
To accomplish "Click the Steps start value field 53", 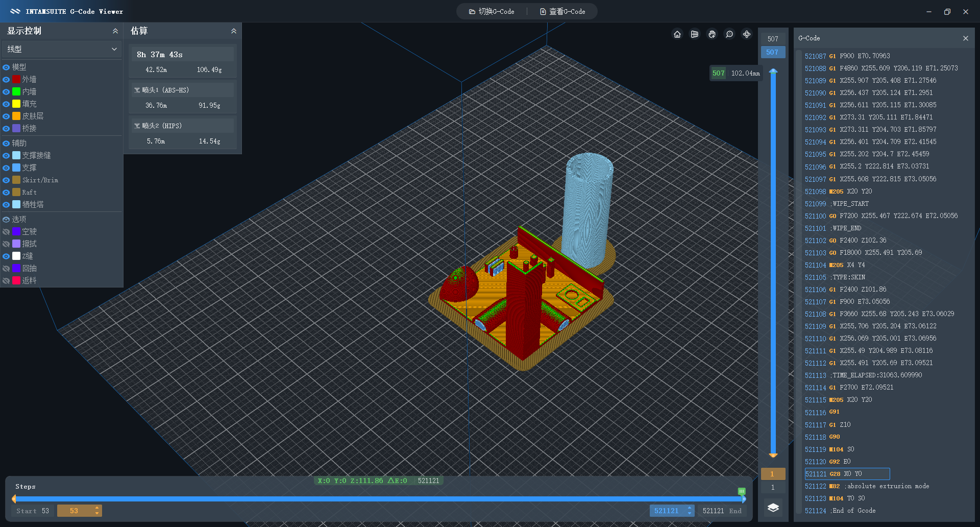I will tap(75, 511).
